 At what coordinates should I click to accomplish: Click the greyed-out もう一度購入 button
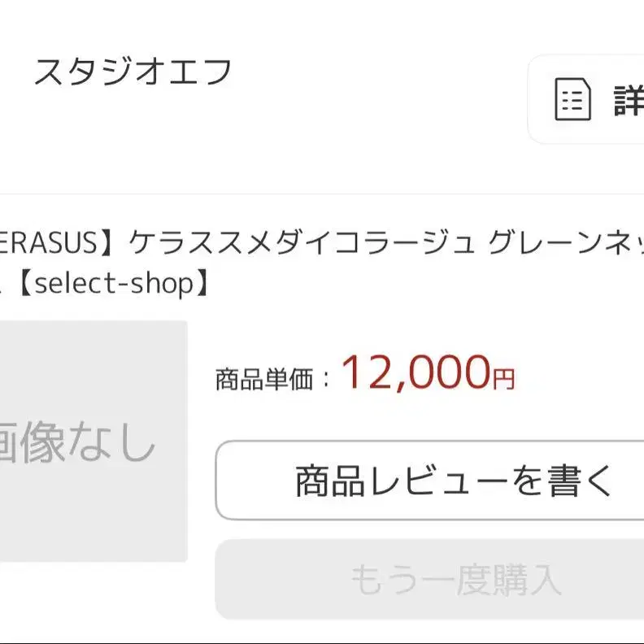click(x=429, y=579)
